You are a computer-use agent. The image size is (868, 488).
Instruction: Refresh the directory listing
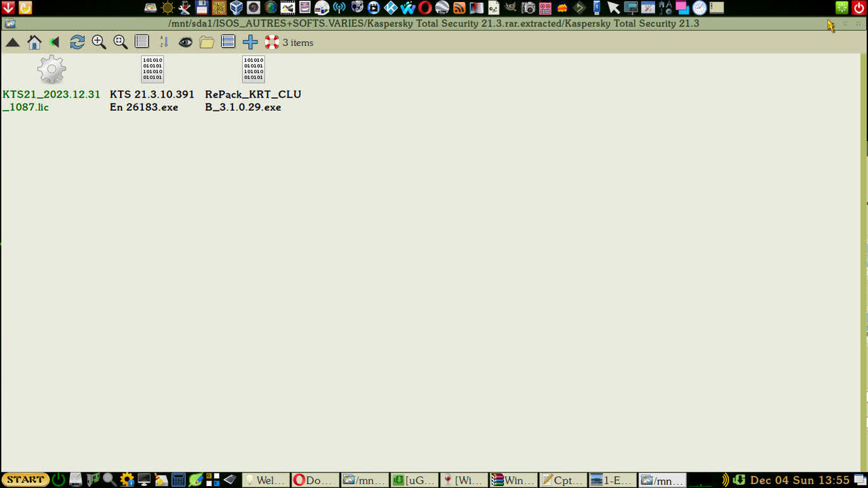[77, 42]
